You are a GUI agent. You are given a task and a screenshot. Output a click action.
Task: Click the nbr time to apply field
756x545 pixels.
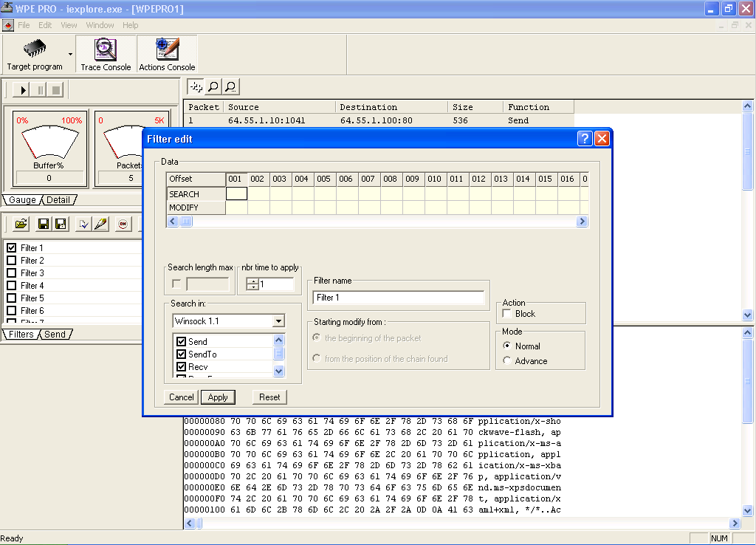[x=276, y=284]
